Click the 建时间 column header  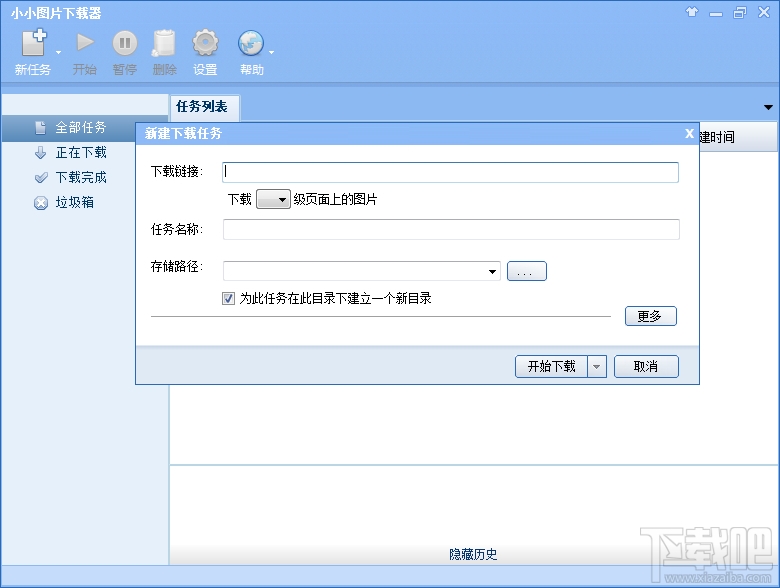coord(738,137)
